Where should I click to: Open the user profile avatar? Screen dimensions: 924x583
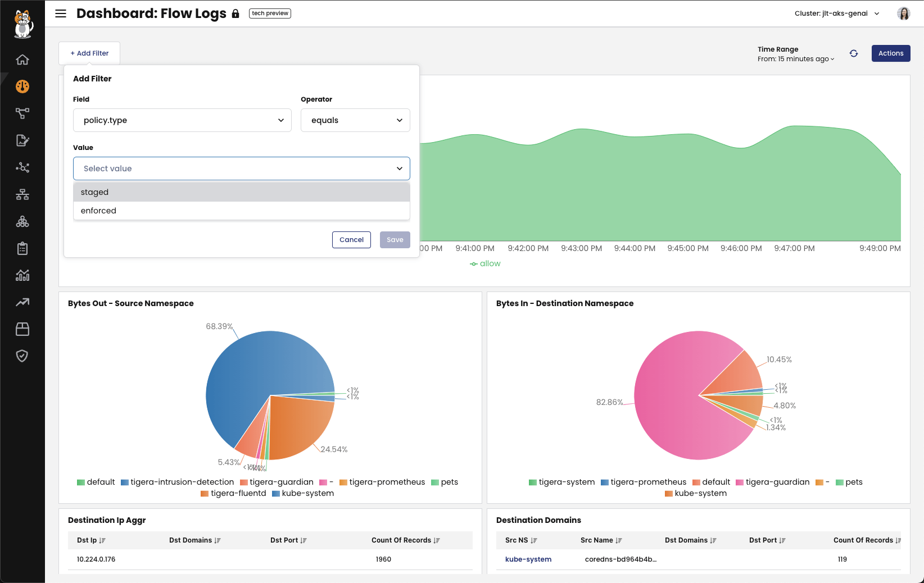click(904, 13)
